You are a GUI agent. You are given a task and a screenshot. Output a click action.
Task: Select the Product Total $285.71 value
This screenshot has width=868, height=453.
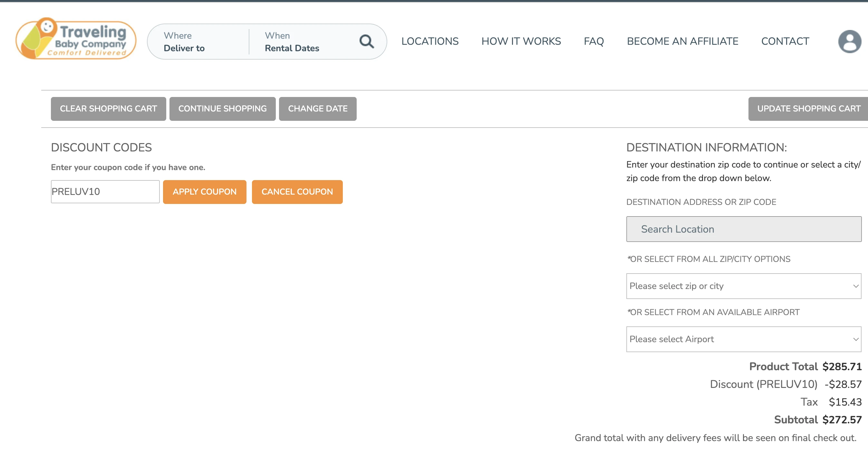pyautogui.click(x=842, y=366)
